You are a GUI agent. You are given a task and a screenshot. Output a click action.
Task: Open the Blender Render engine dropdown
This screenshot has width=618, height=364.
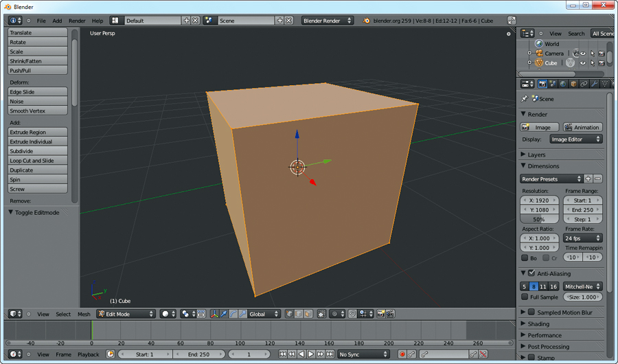pos(328,21)
